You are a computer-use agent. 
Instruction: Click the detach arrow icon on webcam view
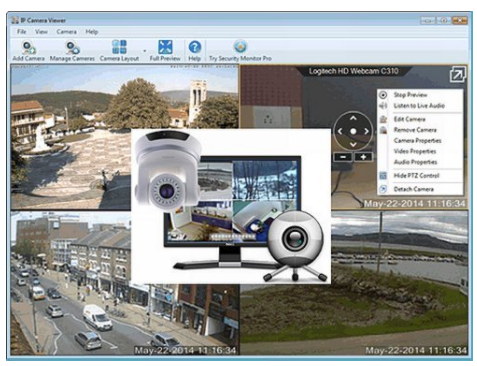pos(457,74)
